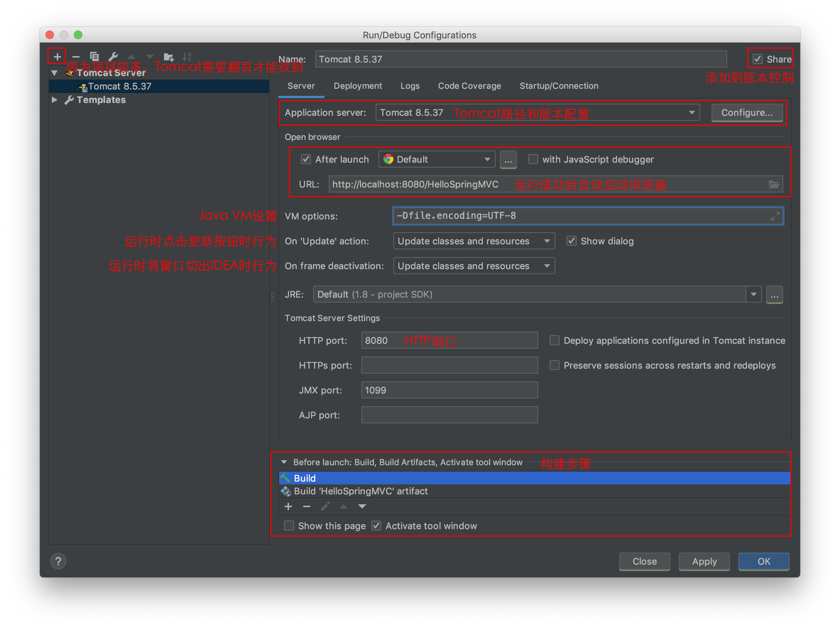Enable Preserve sessions across restarts and redeploys

point(555,365)
